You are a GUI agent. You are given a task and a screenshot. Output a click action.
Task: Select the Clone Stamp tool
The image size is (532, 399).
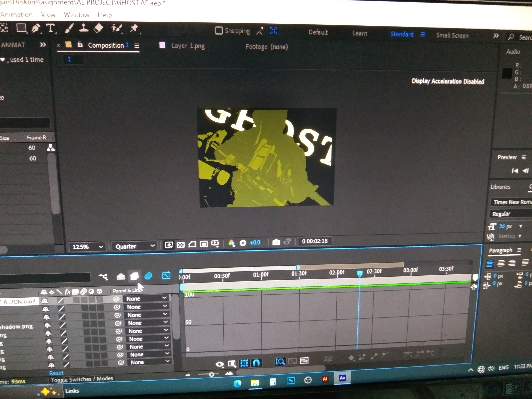pos(84,28)
